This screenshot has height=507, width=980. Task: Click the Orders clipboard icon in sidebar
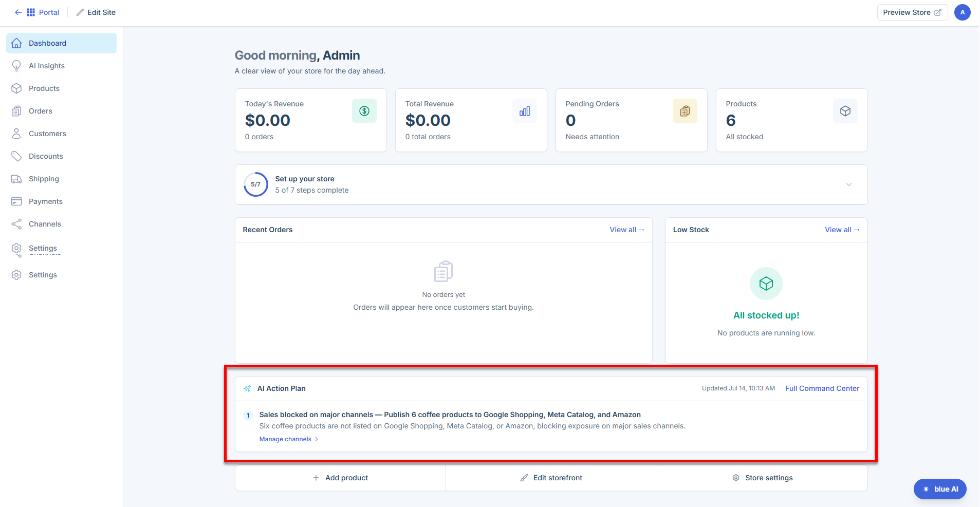(x=16, y=111)
